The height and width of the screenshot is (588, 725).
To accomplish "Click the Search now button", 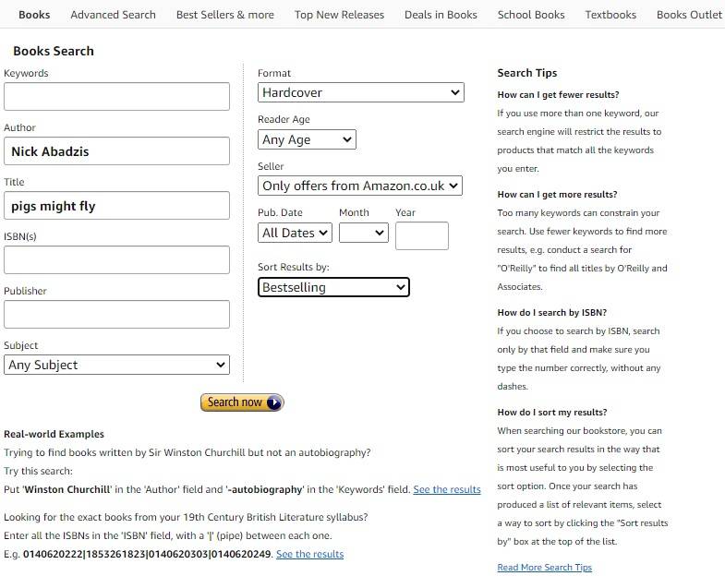I will point(242,402).
